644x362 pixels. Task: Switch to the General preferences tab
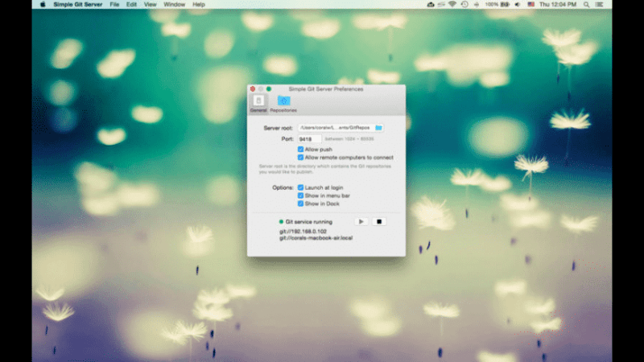[x=258, y=104]
